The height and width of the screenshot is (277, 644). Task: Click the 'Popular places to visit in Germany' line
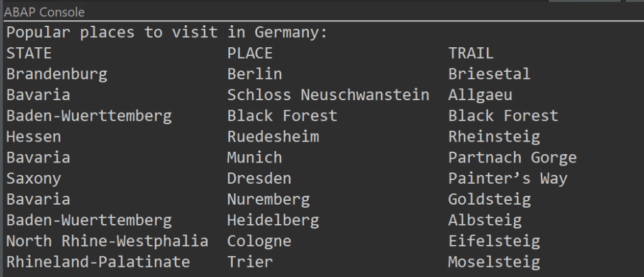[167, 32]
